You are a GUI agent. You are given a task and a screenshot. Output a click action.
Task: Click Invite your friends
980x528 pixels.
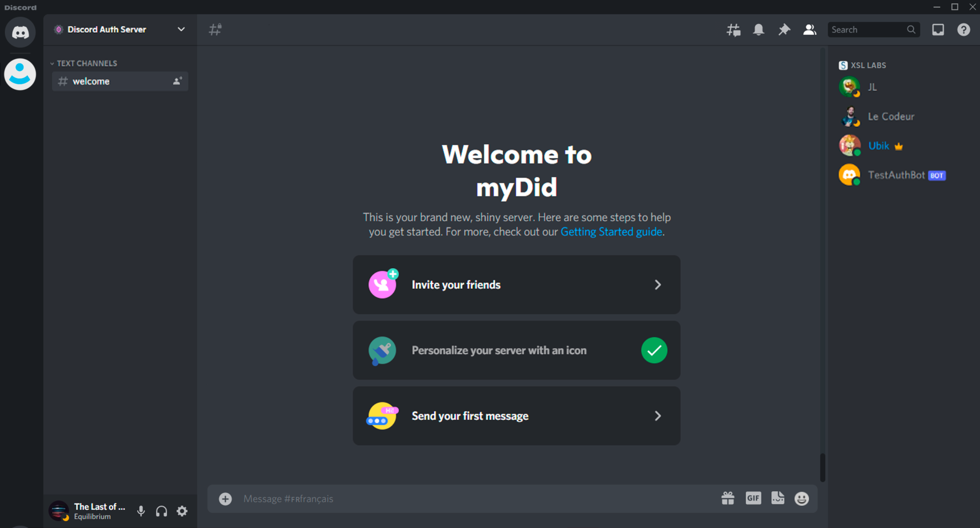pyautogui.click(x=516, y=284)
